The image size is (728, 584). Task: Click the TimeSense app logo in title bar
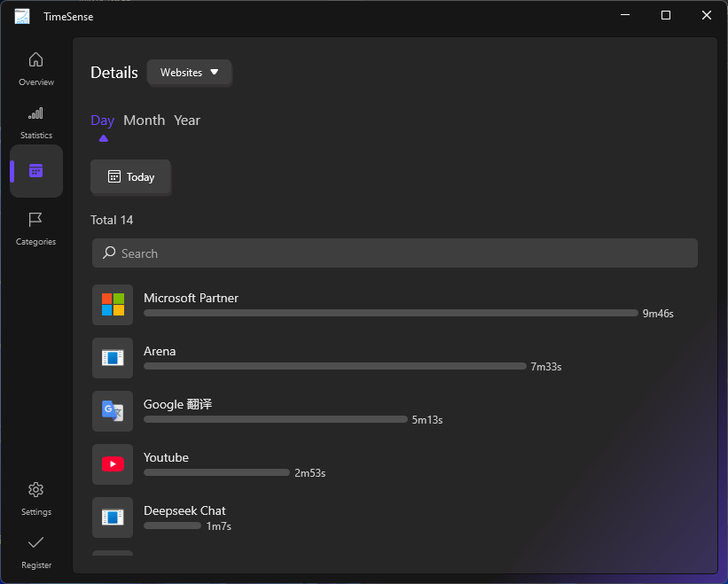(x=22, y=16)
